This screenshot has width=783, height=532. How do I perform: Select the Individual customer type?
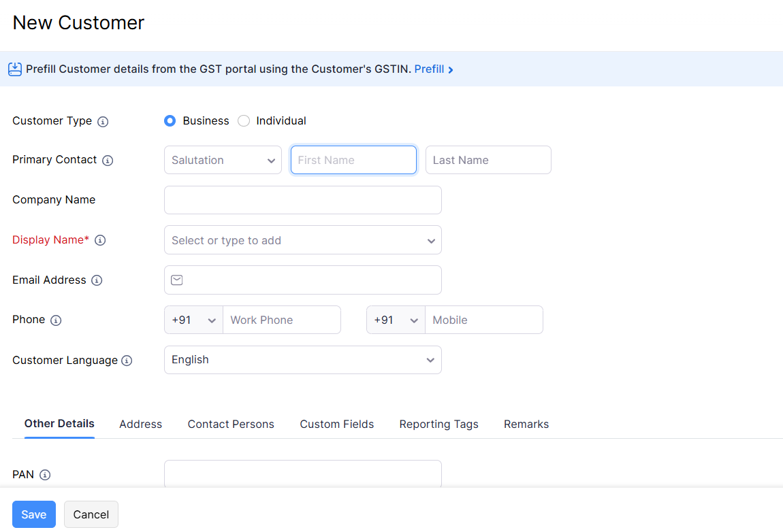click(244, 121)
